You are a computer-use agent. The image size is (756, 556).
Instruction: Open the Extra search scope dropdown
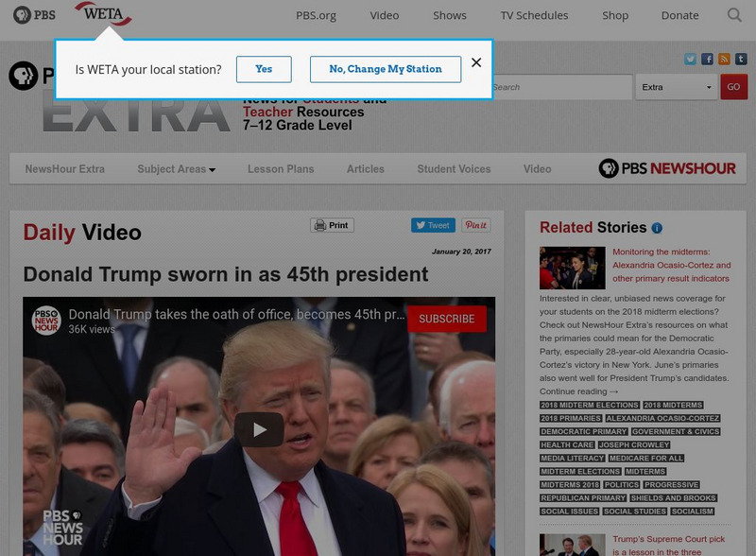point(677,87)
